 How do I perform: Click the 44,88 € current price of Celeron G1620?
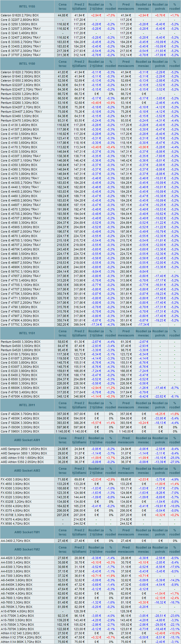coord(63,15)
